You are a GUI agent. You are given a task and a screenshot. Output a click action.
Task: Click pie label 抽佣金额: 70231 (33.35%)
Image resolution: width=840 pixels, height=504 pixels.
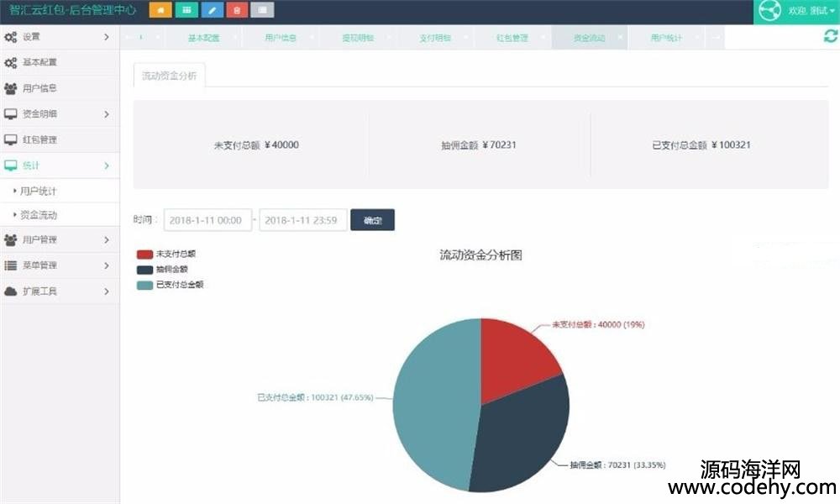[x=617, y=465]
